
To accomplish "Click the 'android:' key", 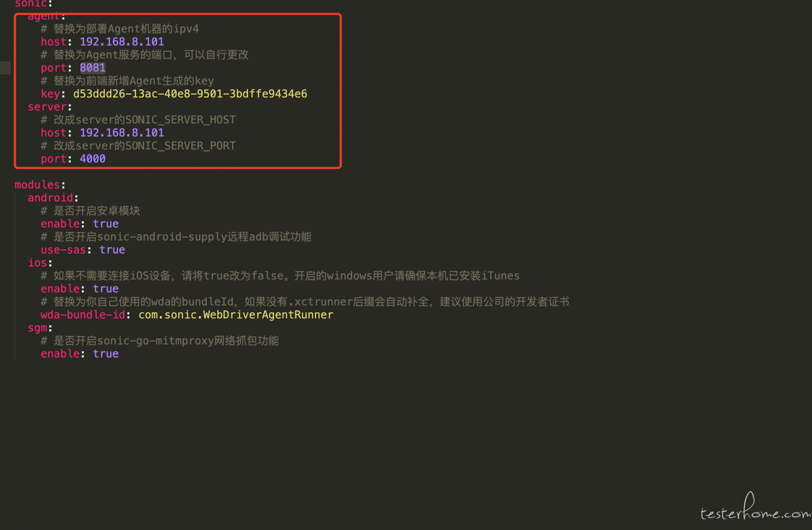I will pyautogui.click(x=53, y=198).
